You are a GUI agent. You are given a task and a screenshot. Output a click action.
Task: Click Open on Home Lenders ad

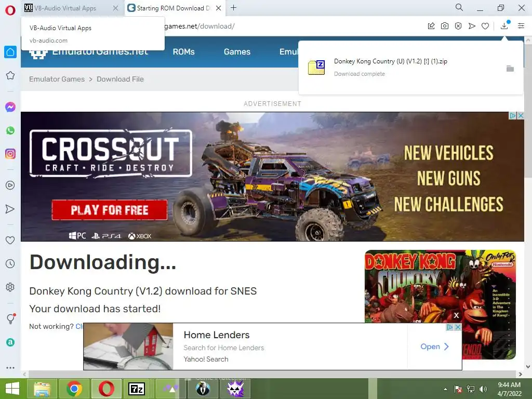click(435, 347)
